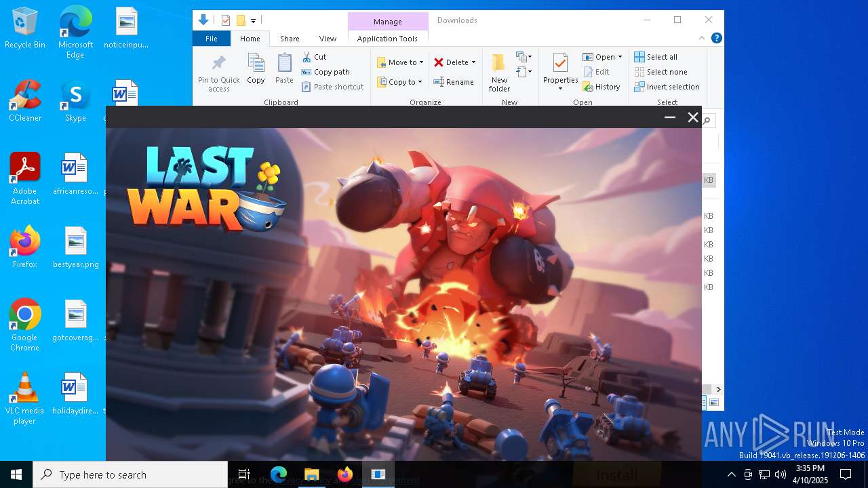
Task: Expand the Open dropdown arrow in ribbon
Action: coord(620,57)
